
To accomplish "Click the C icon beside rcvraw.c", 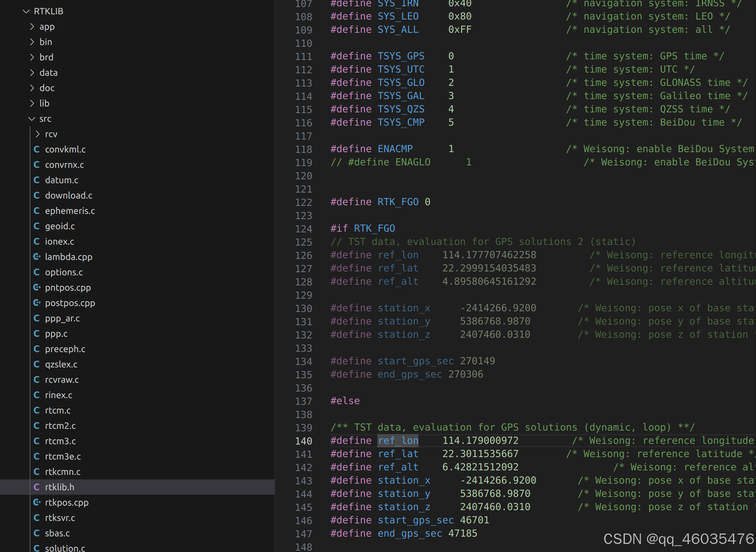I will (x=37, y=379).
